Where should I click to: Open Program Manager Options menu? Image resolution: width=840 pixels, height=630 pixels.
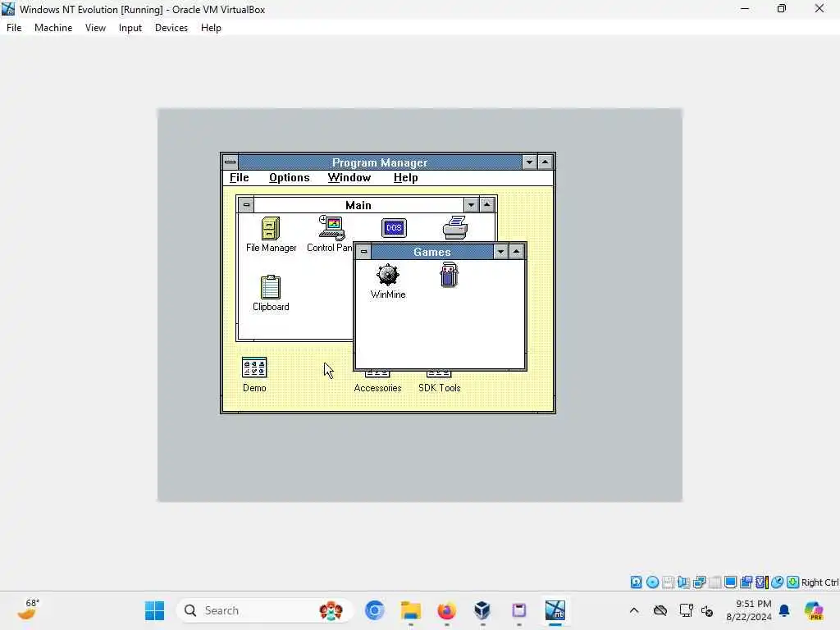click(x=290, y=177)
